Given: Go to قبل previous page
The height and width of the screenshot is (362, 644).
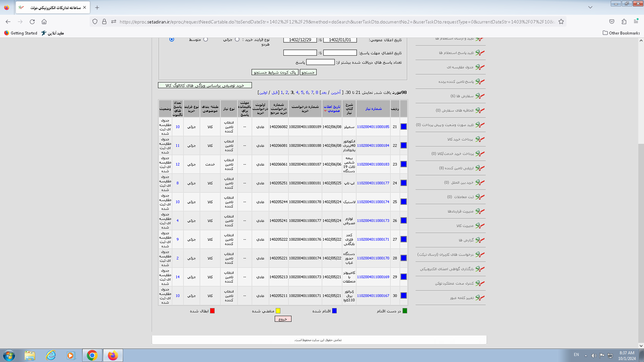Looking at the screenshot, I should [275, 93].
